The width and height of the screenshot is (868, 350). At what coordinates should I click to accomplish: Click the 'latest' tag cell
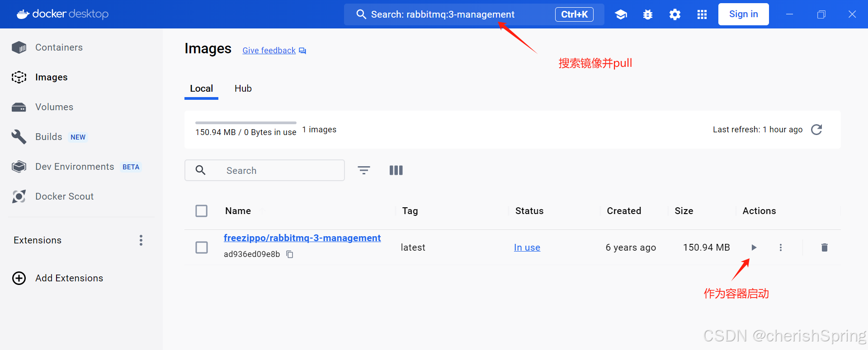[413, 247]
